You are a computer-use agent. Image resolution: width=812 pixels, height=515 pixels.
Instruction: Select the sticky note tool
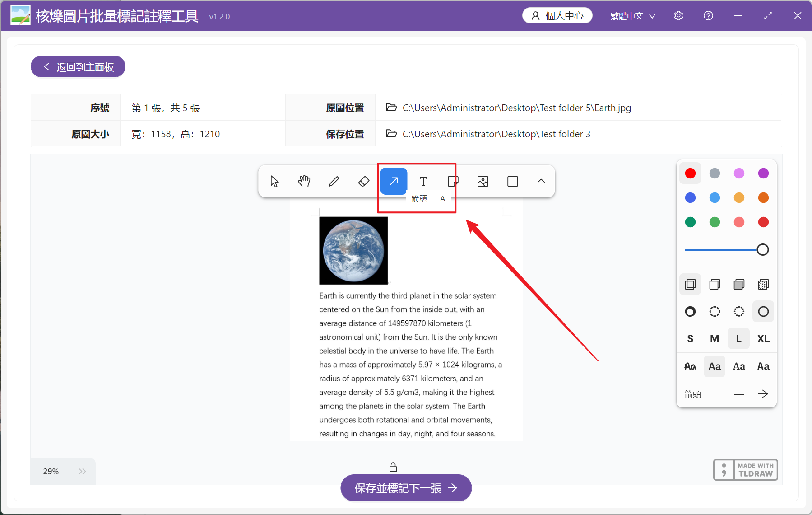point(453,181)
